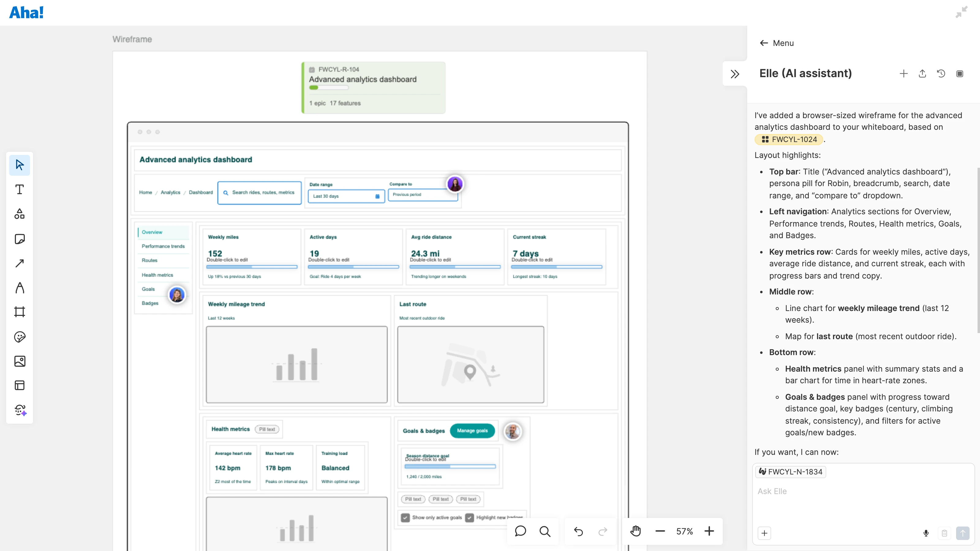
Task: Select the Pen drawing tool
Action: pos(19,287)
